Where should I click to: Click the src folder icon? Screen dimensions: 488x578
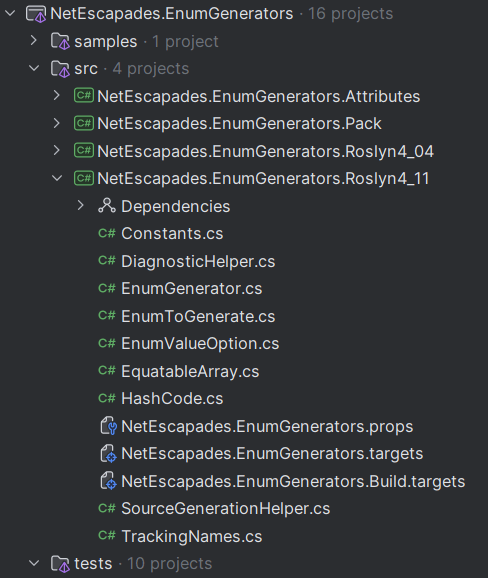tap(60, 69)
